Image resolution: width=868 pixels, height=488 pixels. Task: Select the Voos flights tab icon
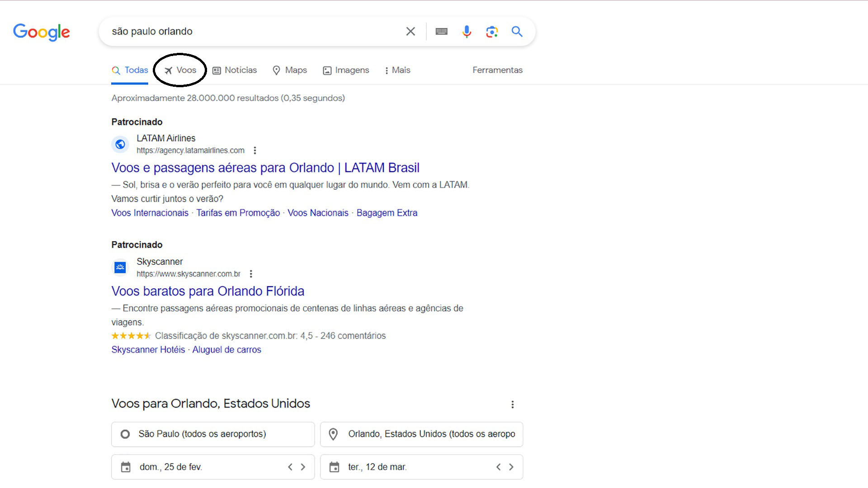tap(168, 70)
